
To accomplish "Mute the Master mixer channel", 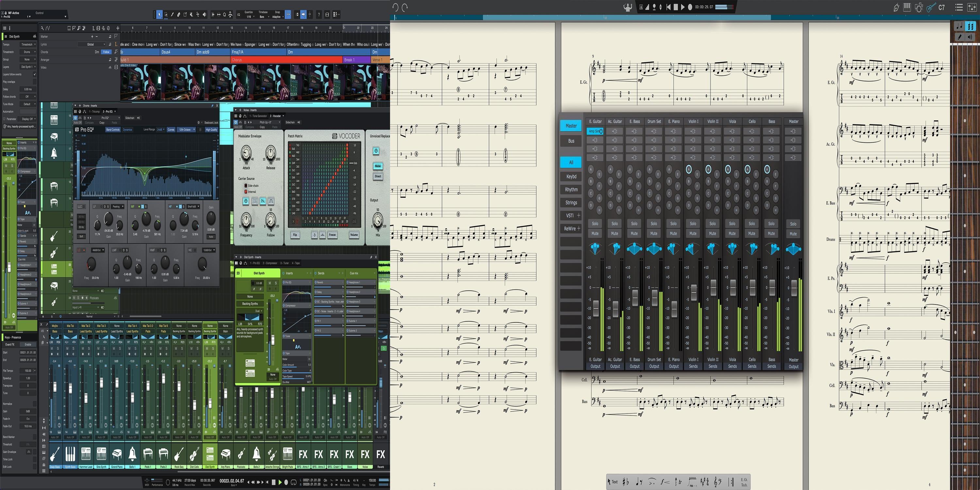I will 793,234.
